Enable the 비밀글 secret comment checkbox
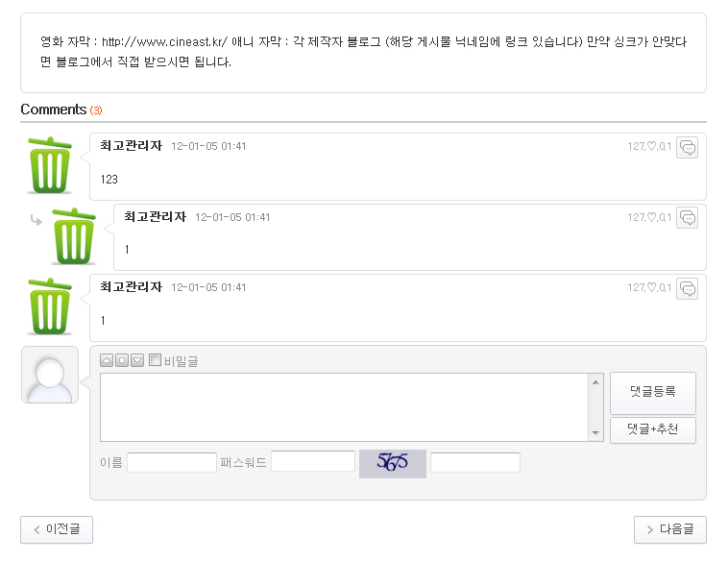This screenshot has width=728, height=562. 155,360
